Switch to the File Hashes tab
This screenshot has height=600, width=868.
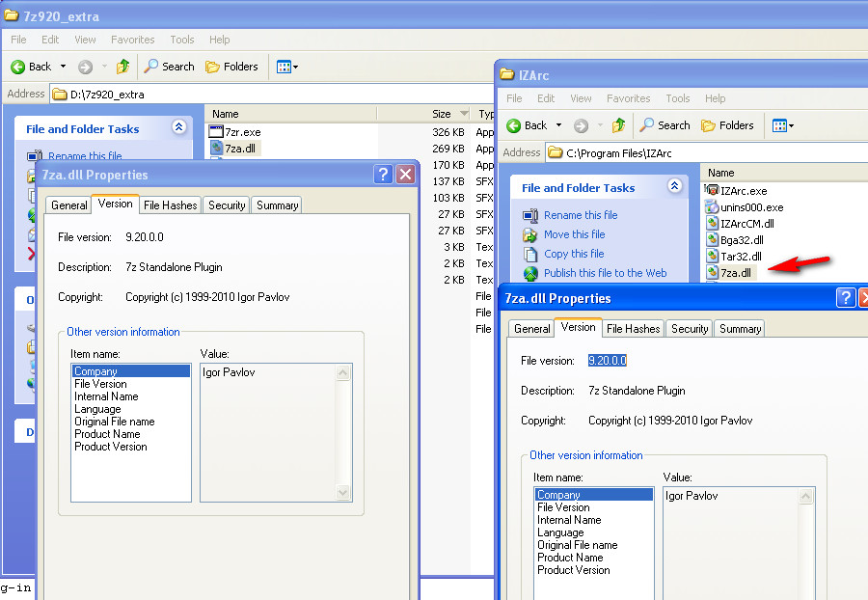coord(633,328)
